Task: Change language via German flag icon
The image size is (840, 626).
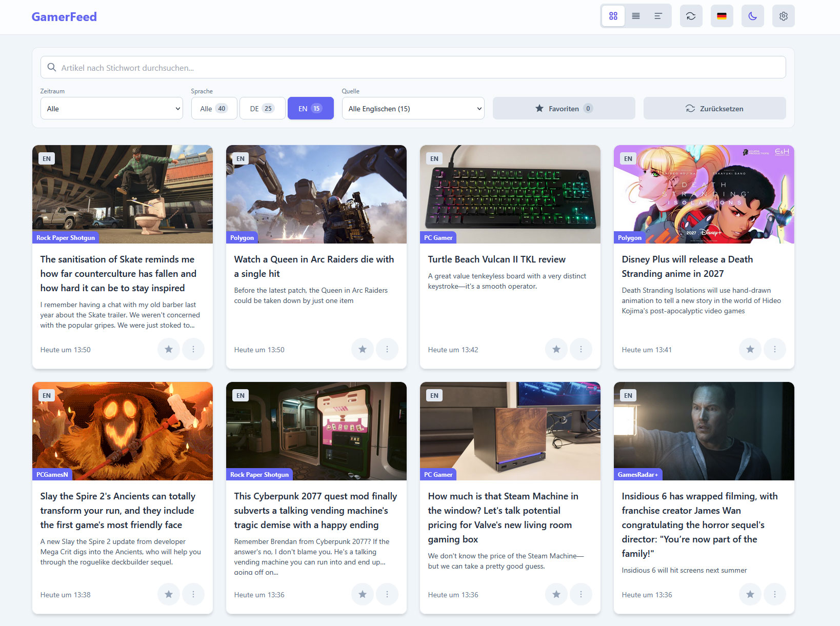Action: [x=722, y=16]
